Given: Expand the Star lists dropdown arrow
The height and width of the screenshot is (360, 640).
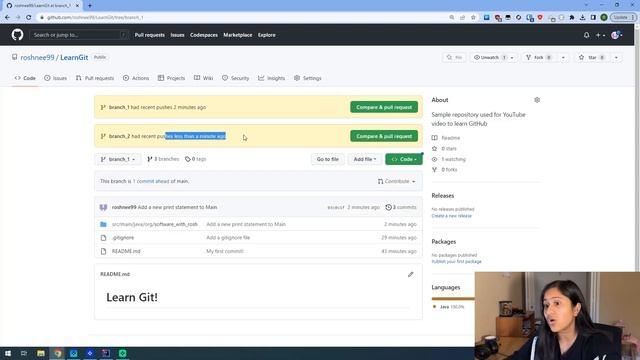Looking at the screenshot, I should coord(616,58).
